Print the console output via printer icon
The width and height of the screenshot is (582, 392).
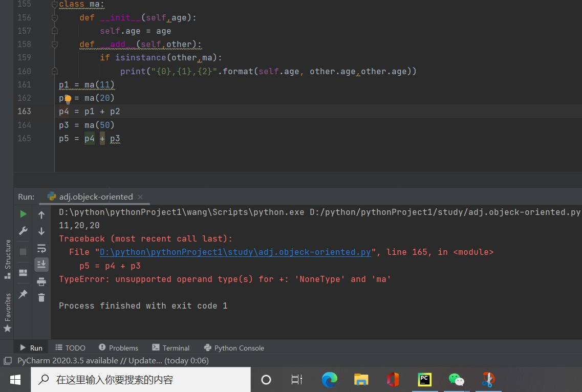point(41,282)
